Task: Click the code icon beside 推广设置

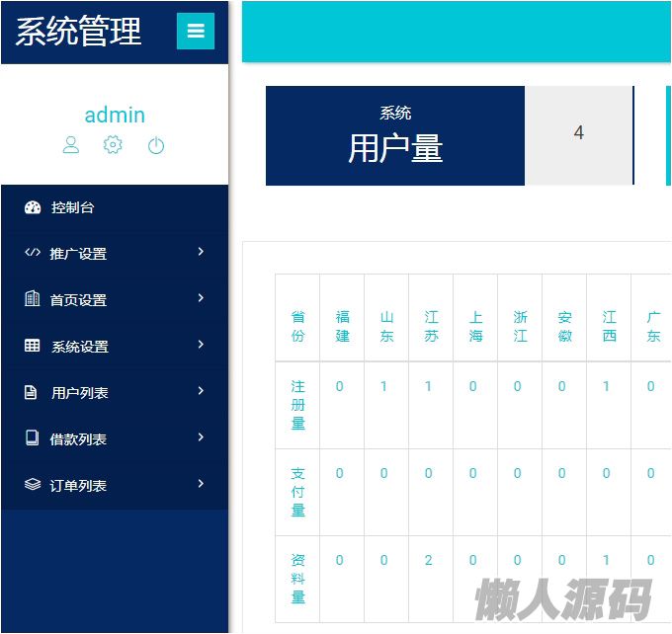Action: point(33,252)
